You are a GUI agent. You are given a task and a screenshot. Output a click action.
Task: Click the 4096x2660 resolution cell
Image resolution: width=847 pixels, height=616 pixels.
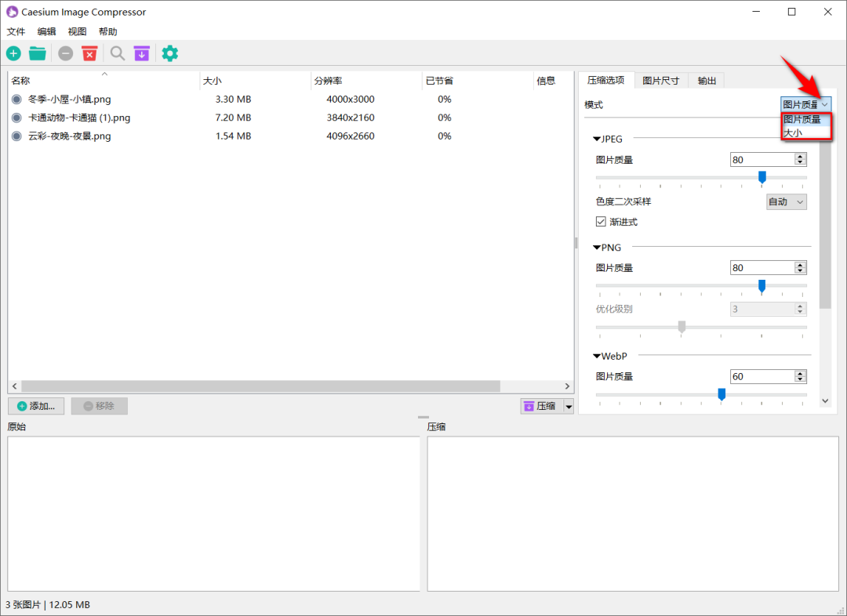(351, 136)
